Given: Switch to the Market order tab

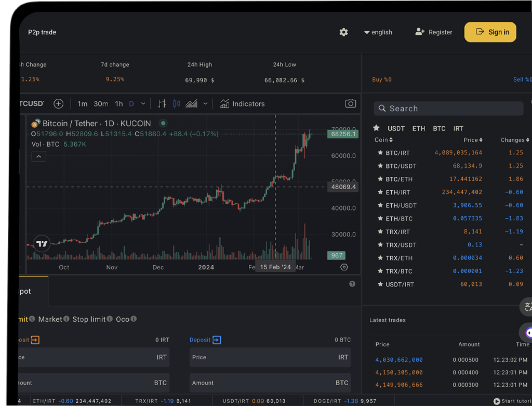Looking at the screenshot, I should pyautogui.click(x=50, y=319).
